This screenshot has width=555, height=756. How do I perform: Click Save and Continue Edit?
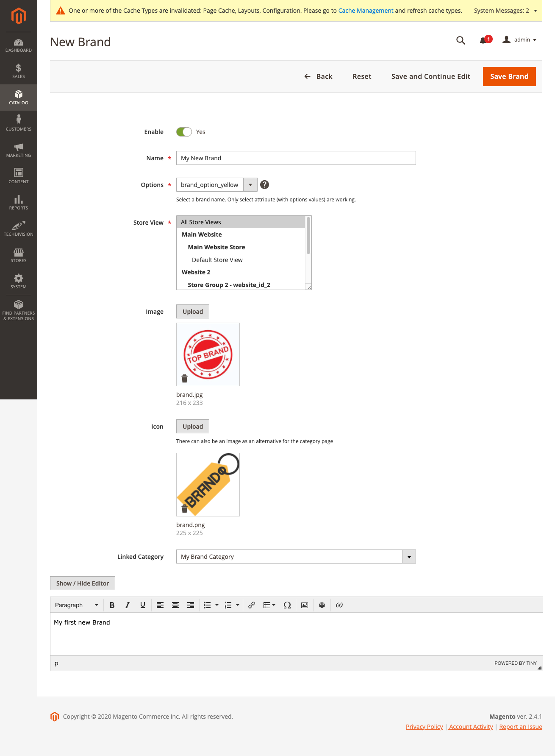[x=430, y=76]
